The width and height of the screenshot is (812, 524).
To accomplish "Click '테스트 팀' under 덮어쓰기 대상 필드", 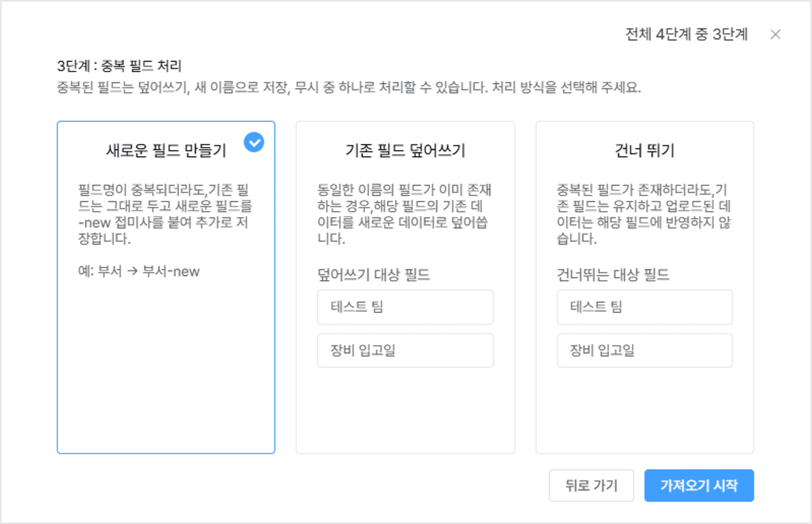I will coord(405,307).
